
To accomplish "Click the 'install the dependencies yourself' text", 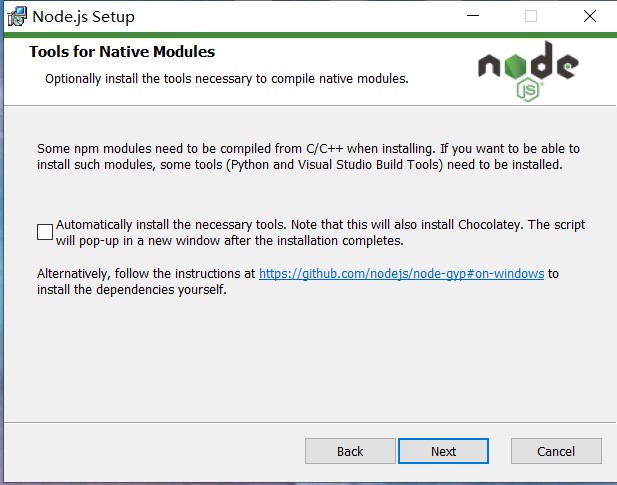I will click(x=132, y=290).
